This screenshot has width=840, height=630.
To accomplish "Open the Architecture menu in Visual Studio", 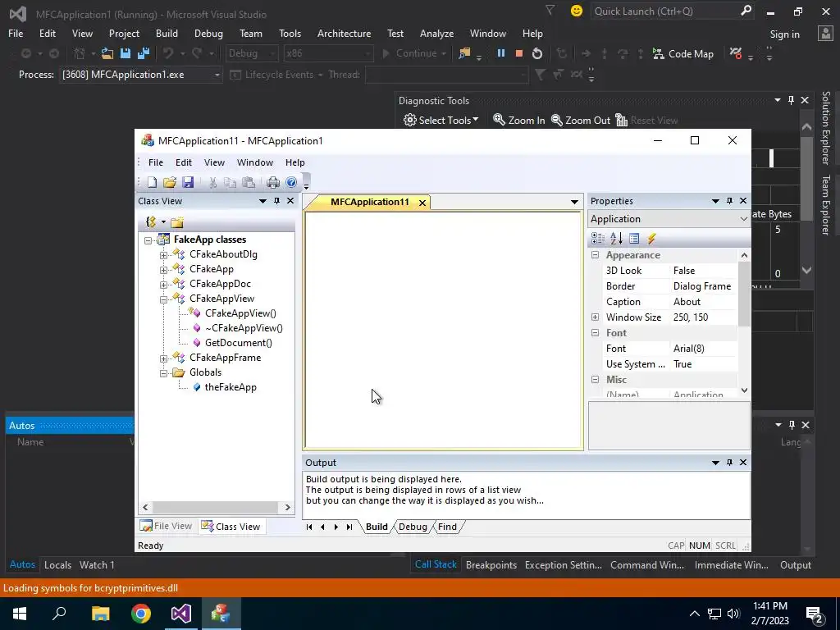I will [344, 33].
